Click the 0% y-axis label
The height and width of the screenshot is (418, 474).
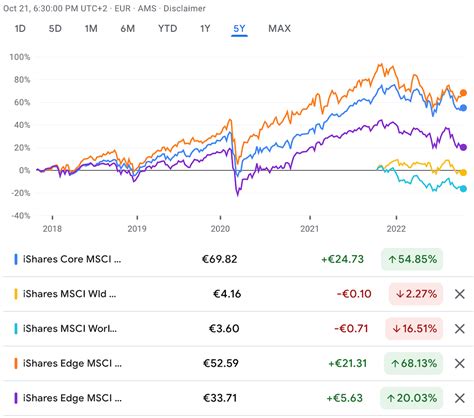tap(24, 170)
